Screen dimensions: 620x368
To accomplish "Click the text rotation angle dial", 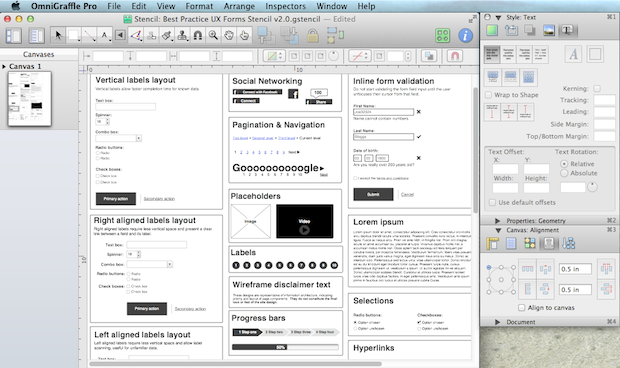I will 592,187.
